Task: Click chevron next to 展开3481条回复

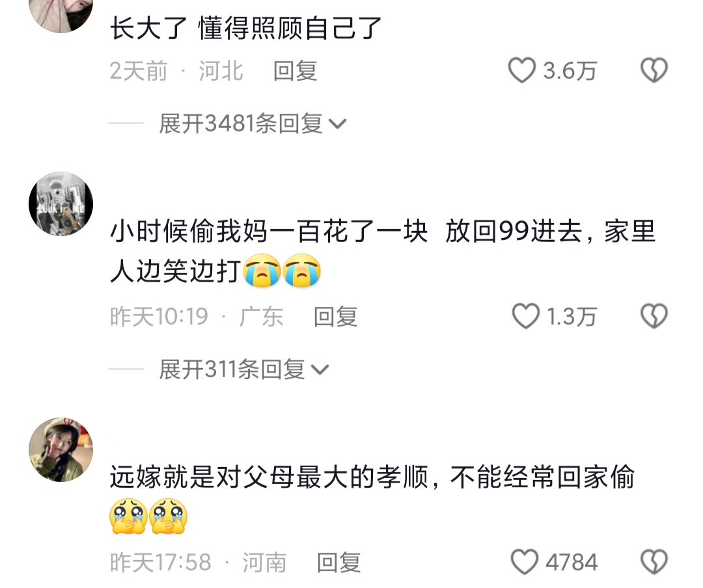Action: (x=337, y=124)
